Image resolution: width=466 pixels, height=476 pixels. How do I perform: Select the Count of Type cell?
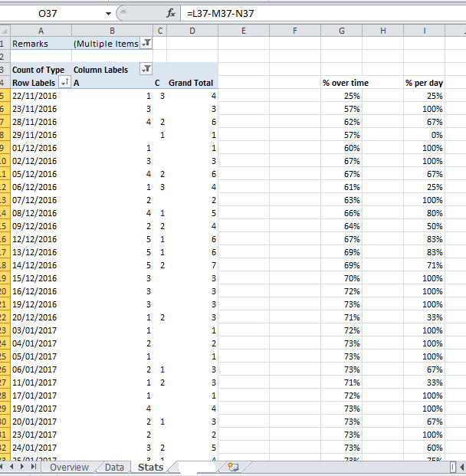pyautogui.click(x=41, y=70)
